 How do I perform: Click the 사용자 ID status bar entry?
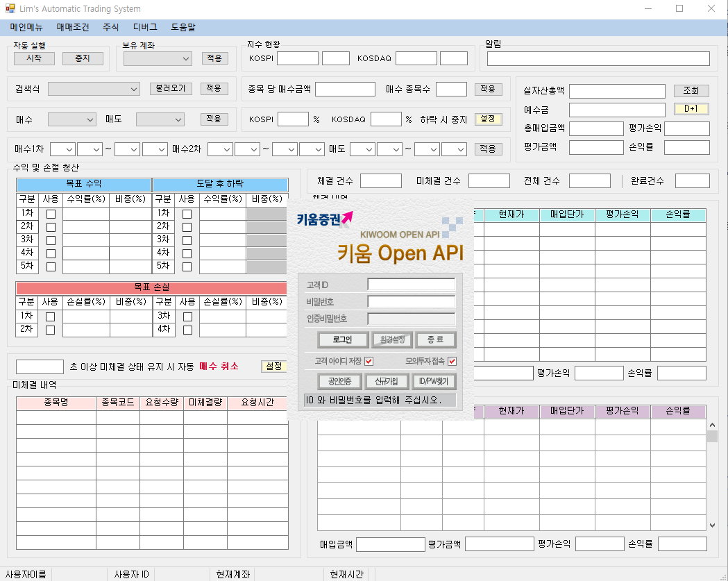coord(131,575)
